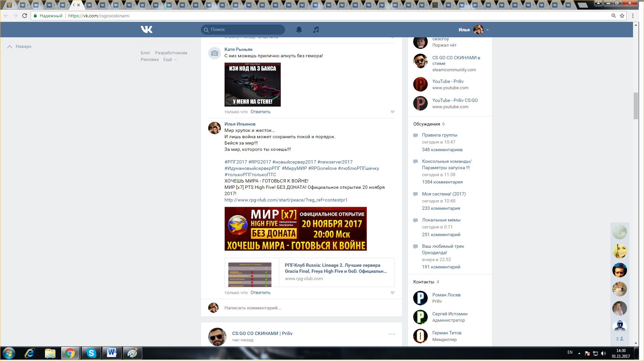
Task: Launch Internet Explorer from taskbar
Action: [30, 353]
